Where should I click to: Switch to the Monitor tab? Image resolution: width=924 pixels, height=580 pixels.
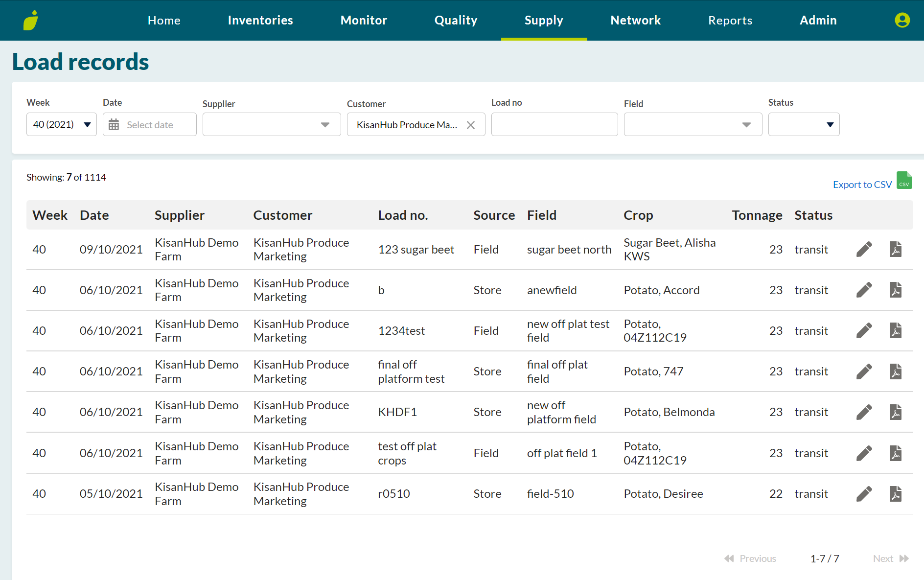click(x=364, y=20)
